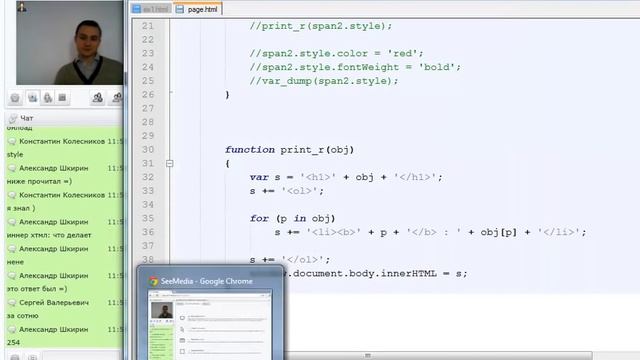Click the round gray icon under the webcam
640x360 pixels.
[15, 98]
